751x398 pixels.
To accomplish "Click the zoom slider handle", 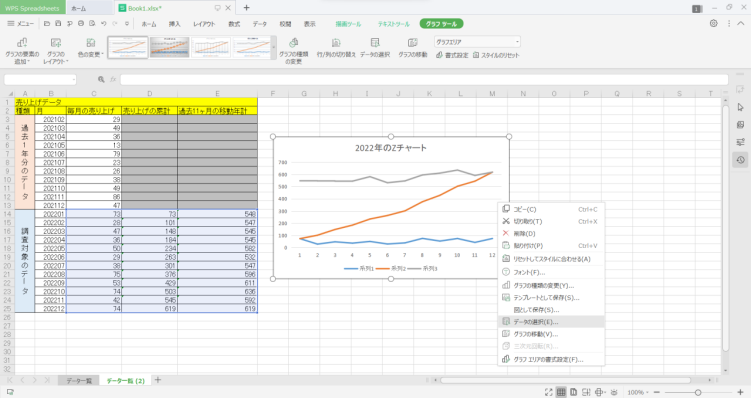I will 698,392.
